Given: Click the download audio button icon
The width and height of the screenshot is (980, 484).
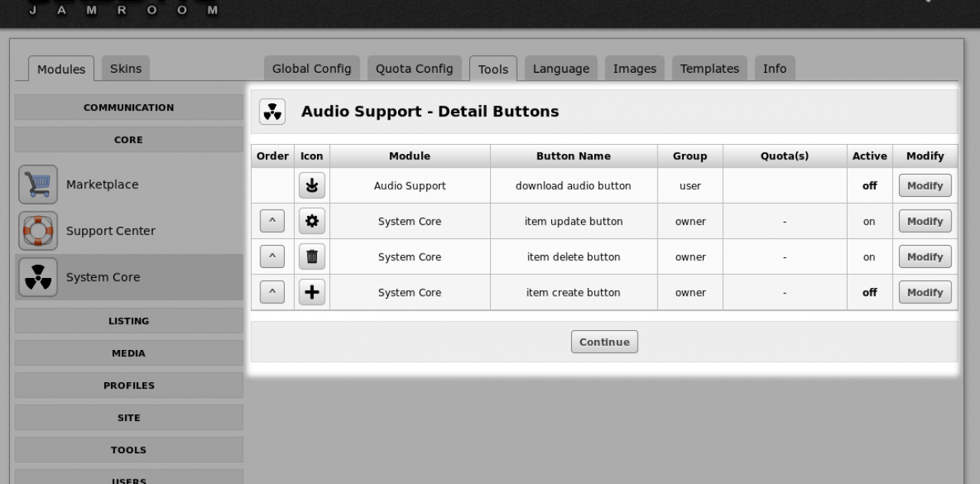Looking at the screenshot, I should tap(312, 185).
